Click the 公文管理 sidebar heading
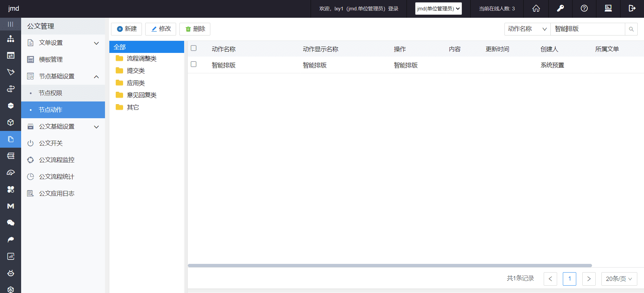Screen dimensions: 644x293 click(x=41, y=26)
